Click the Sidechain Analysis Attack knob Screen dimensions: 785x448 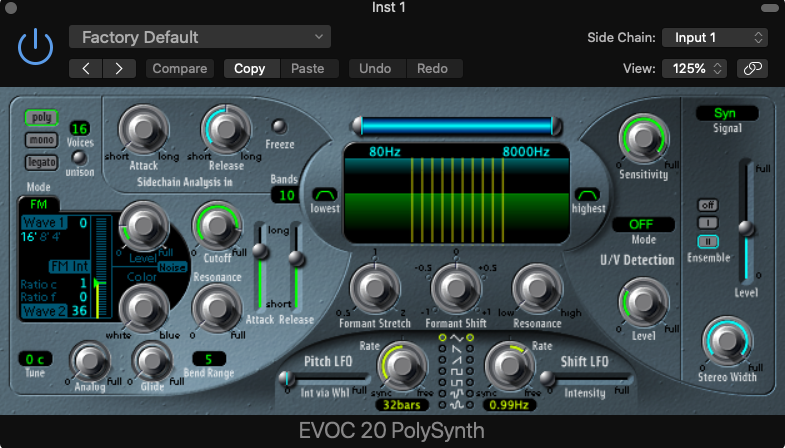click(x=143, y=129)
